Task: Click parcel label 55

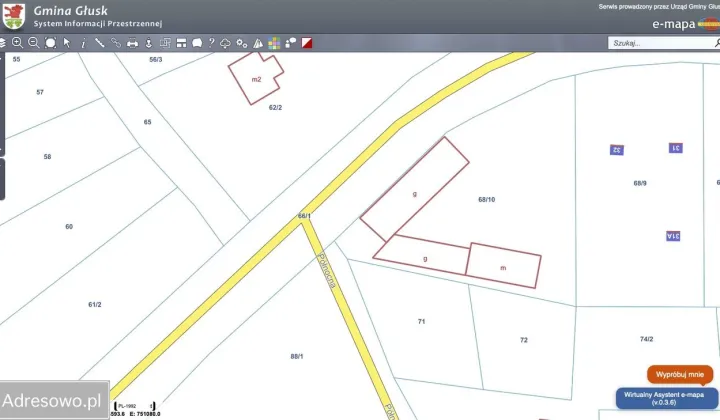Action: (17, 59)
